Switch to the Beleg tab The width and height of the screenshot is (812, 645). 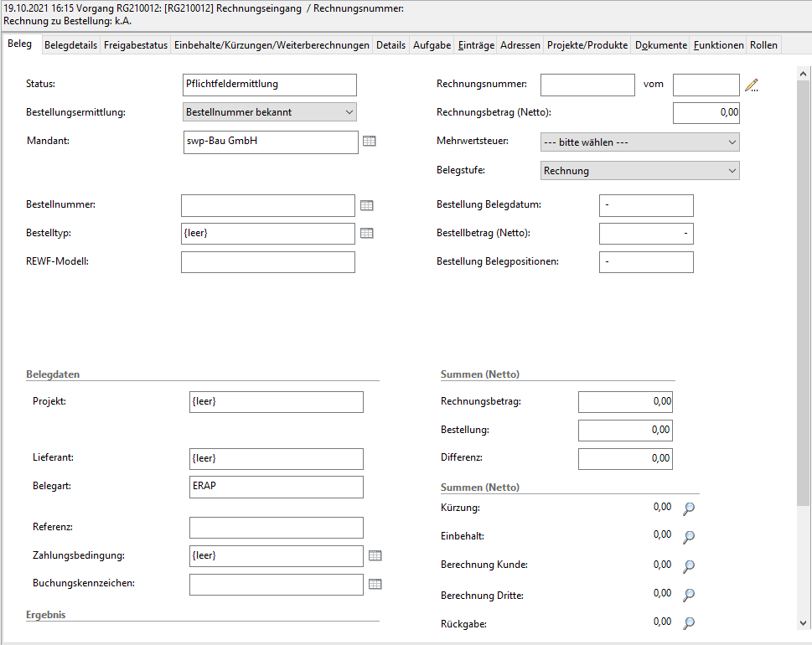tap(19, 44)
